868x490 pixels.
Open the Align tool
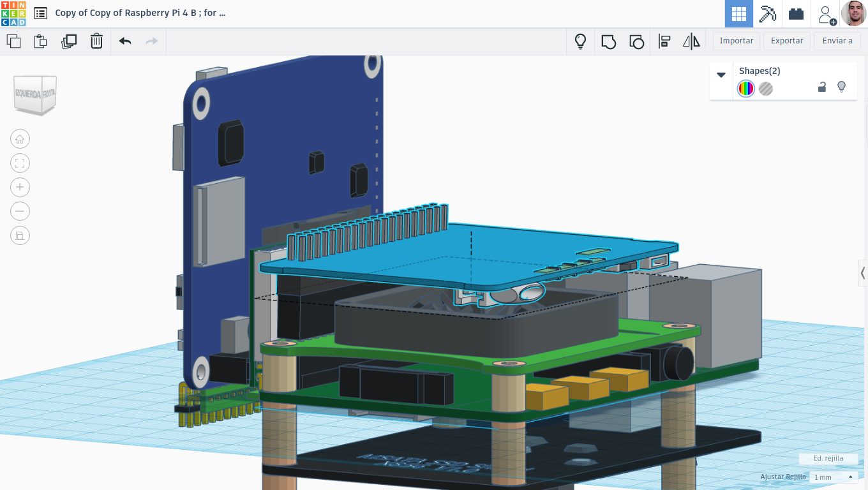(x=664, y=41)
